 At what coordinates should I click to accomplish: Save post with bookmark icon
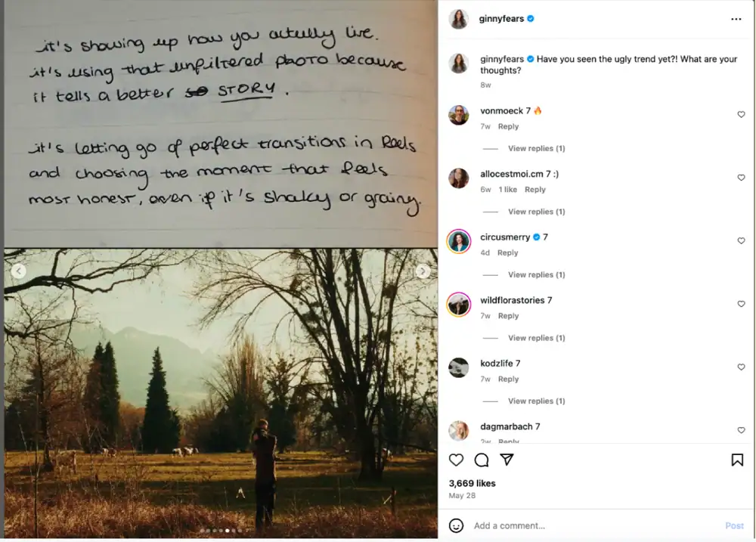pos(737,460)
